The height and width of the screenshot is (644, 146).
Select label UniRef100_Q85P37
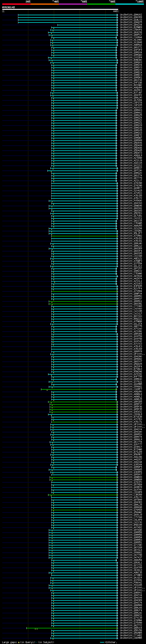(131, 404)
